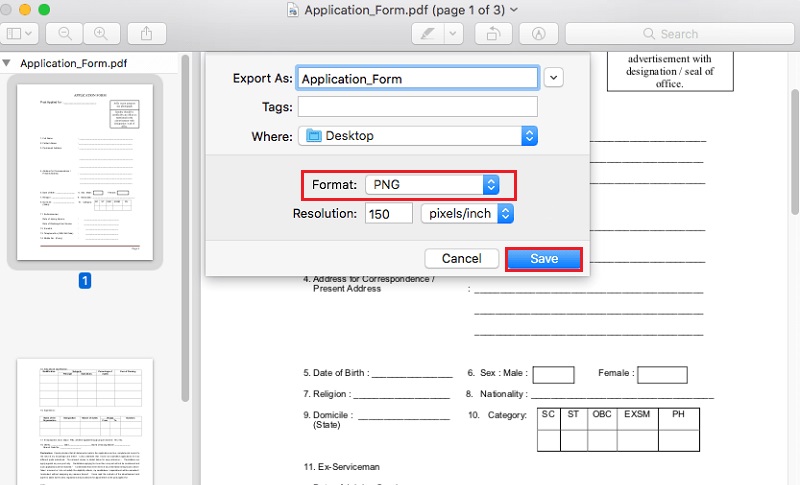Image resolution: width=800 pixels, height=485 pixels.
Task: Click the cell under the OBC category
Action: click(602, 441)
